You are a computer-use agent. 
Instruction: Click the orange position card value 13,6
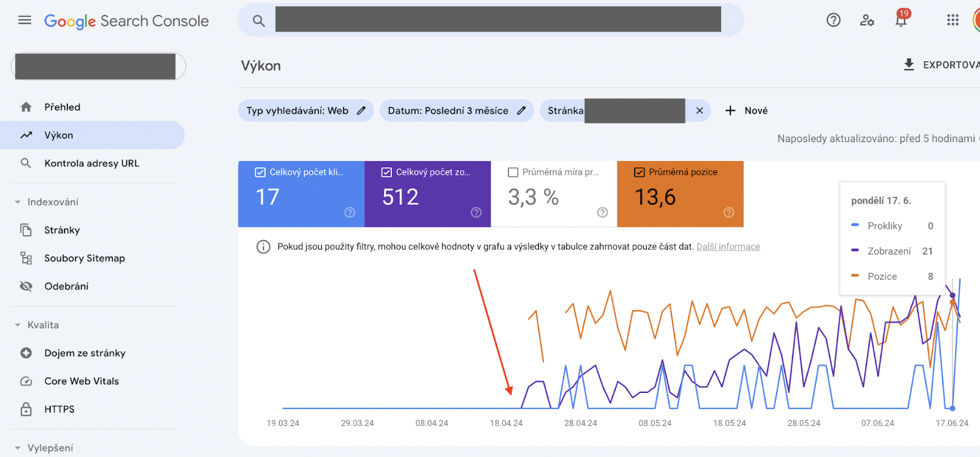click(655, 197)
